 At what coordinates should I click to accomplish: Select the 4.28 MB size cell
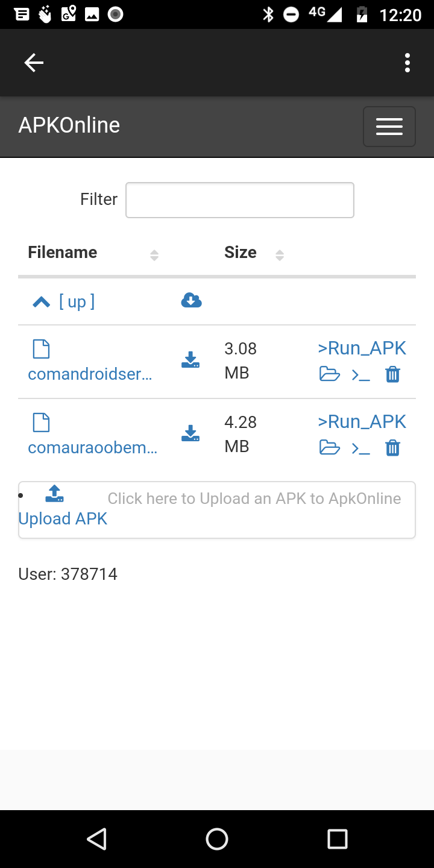241,434
